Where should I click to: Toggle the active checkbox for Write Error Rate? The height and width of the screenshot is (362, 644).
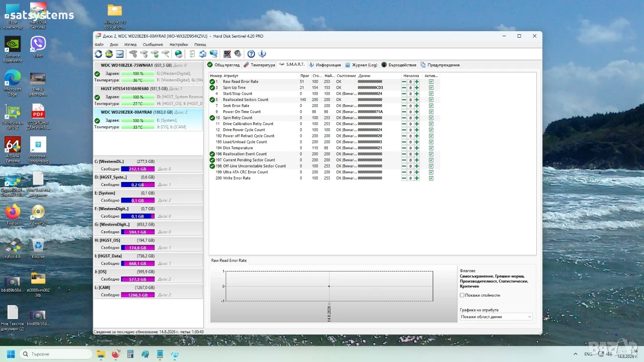pos(431,178)
